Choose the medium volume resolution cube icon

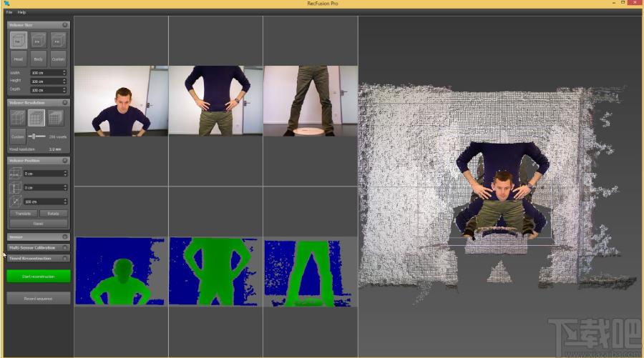click(x=36, y=118)
